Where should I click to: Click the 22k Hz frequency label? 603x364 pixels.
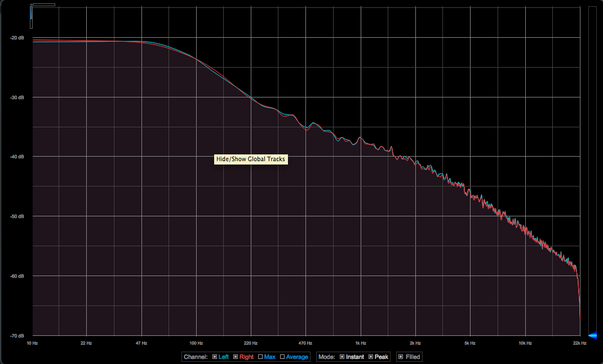click(579, 343)
